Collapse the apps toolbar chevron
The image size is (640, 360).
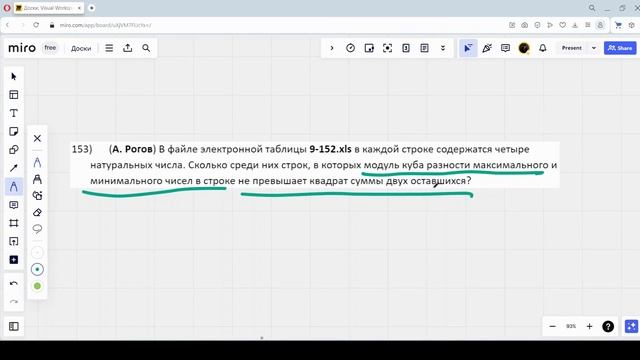[x=332, y=48]
